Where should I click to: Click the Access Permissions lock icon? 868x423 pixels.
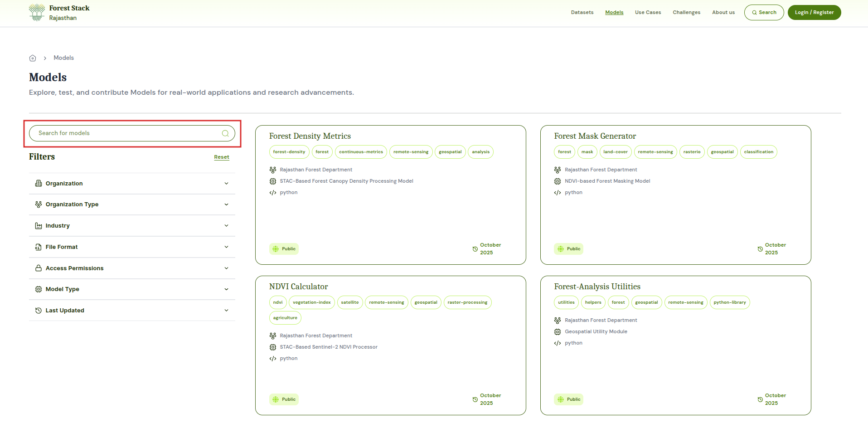click(39, 268)
